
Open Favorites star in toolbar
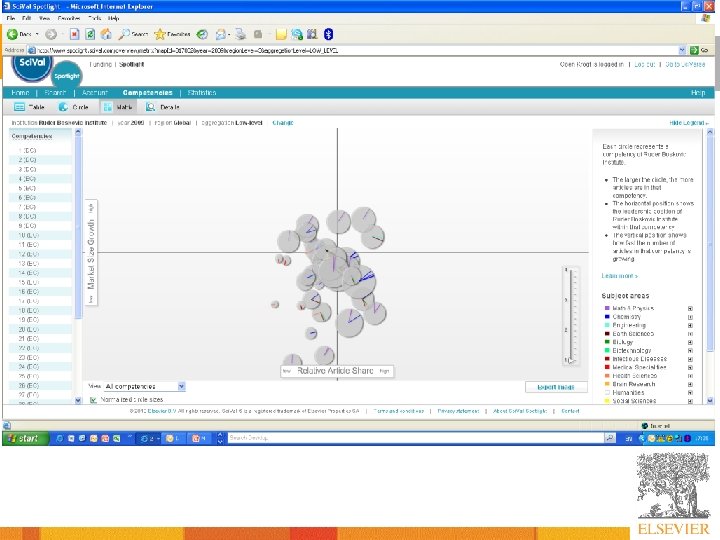click(160, 34)
